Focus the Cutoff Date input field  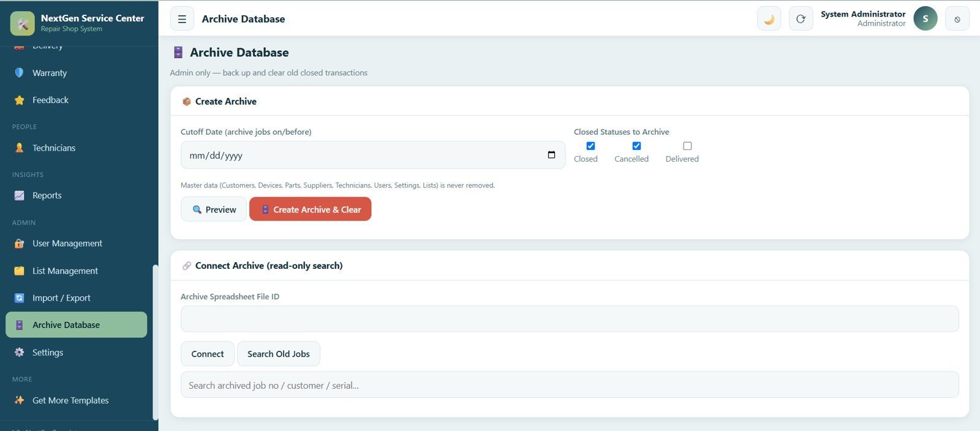pyautogui.click(x=373, y=155)
